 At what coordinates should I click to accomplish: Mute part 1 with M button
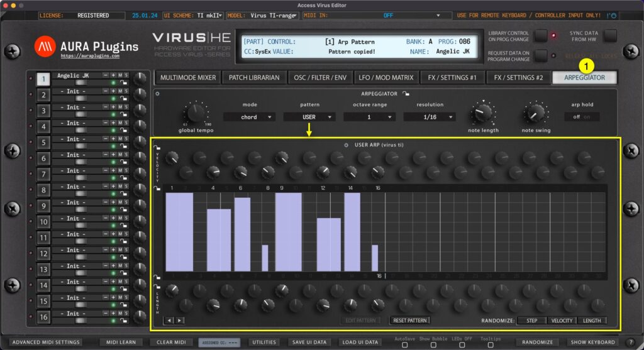click(120, 75)
